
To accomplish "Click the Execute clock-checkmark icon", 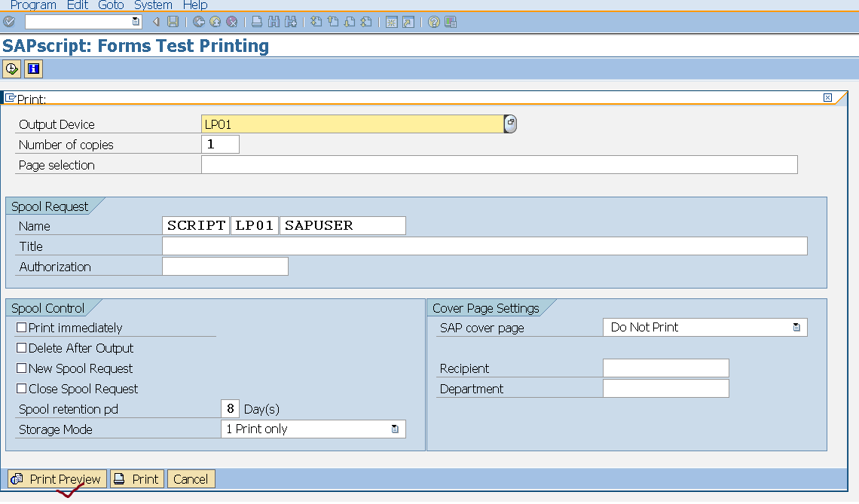I will (12, 69).
